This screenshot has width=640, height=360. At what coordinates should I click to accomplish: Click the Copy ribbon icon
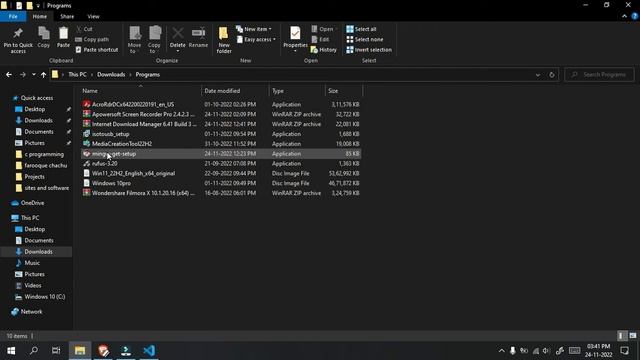pos(44,38)
